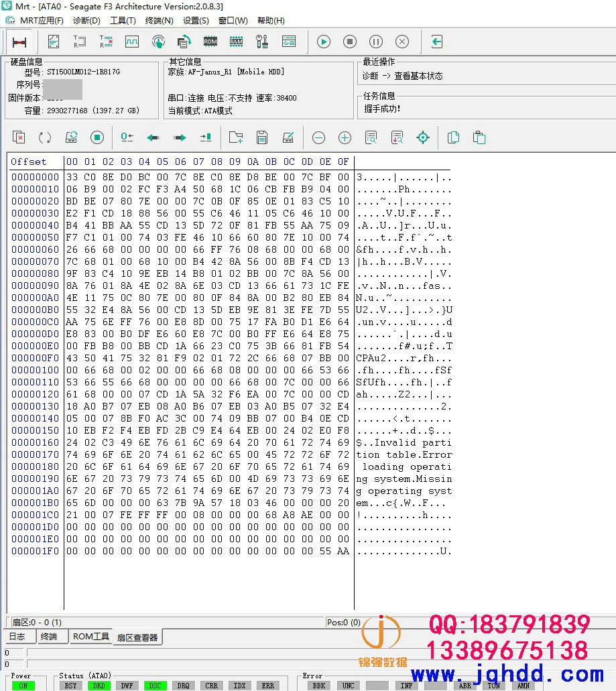Open the wrench and screwdriver tools icon

click(262, 42)
